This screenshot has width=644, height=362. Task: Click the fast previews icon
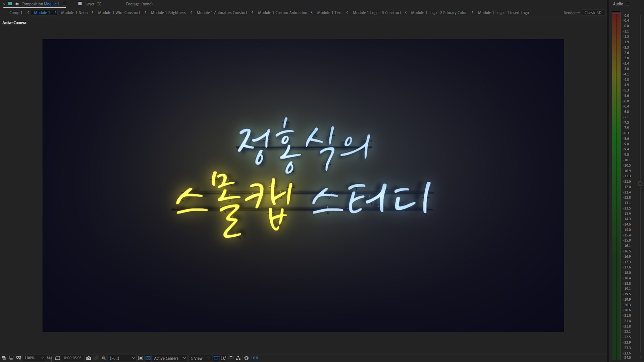click(223, 358)
